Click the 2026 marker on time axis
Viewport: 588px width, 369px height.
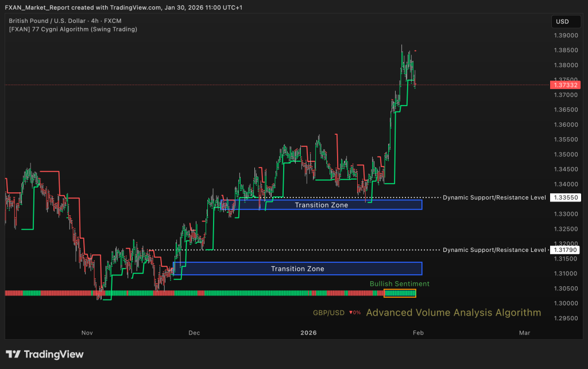point(309,332)
